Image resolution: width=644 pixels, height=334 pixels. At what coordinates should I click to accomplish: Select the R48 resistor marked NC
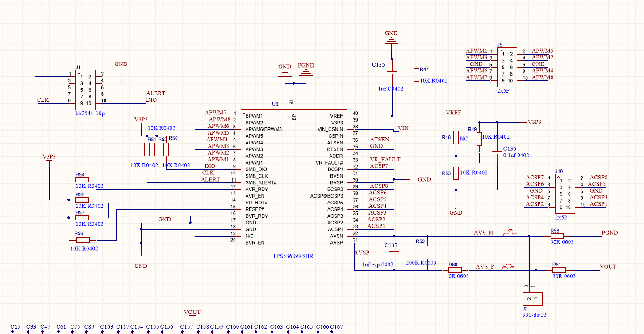coord(456,137)
